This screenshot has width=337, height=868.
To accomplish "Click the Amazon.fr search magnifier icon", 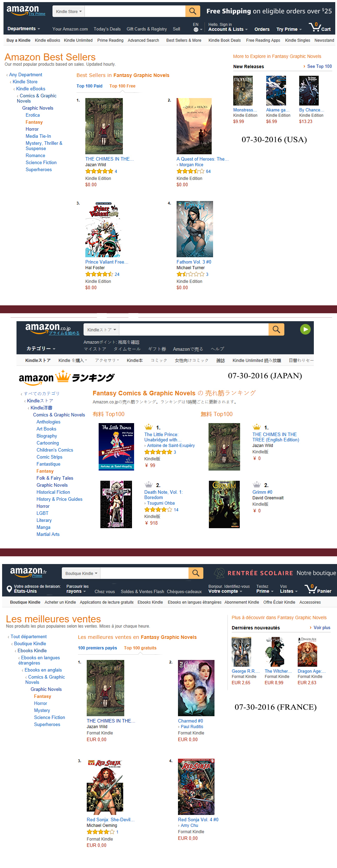I will (x=196, y=573).
